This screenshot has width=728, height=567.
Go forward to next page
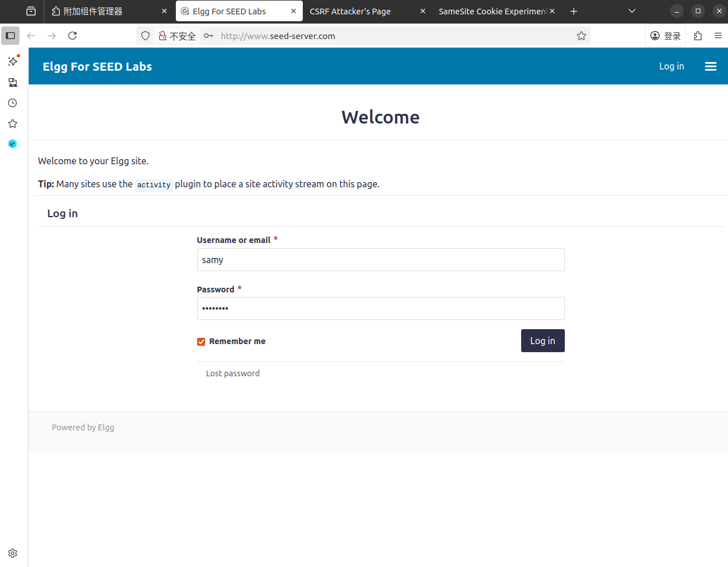coord(52,36)
